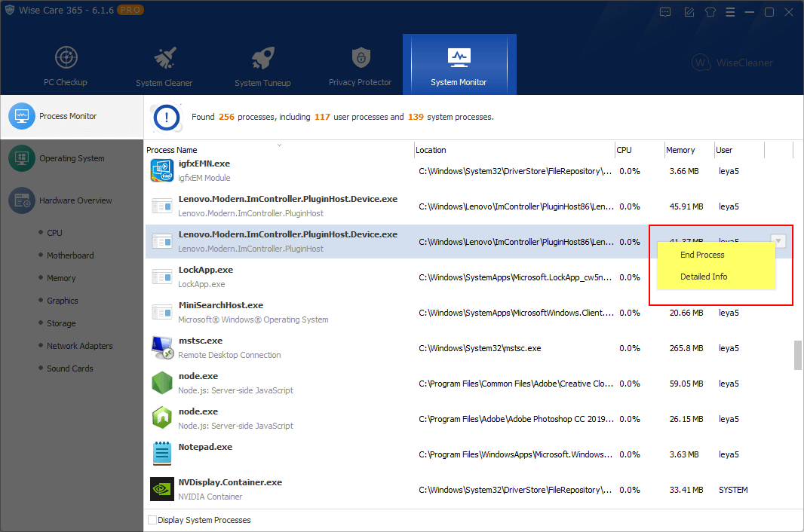The image size is (804, 532).
Task: Open the feedback speech-bubble icon in title bar
Action: tap(665, 12)
